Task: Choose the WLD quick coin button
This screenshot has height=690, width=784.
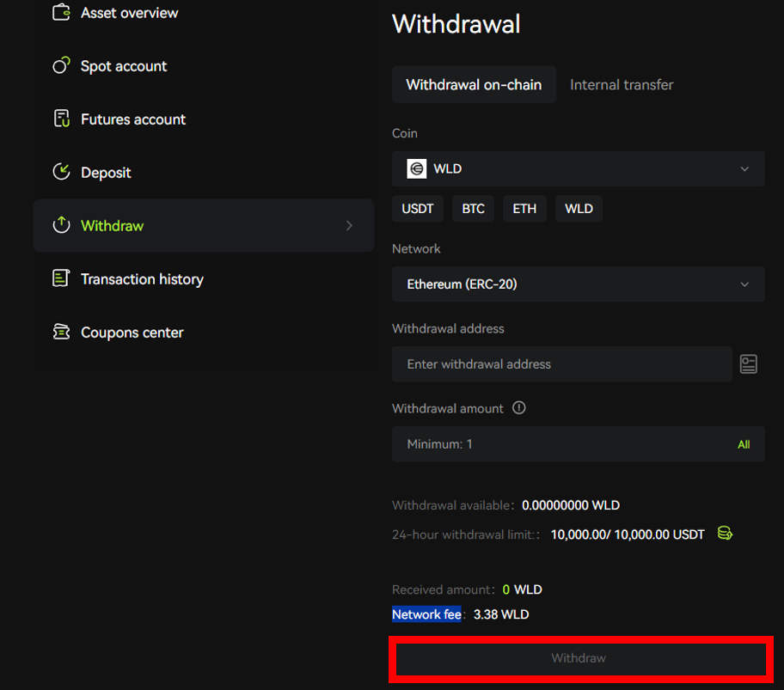Action: (x=579, y=208)
